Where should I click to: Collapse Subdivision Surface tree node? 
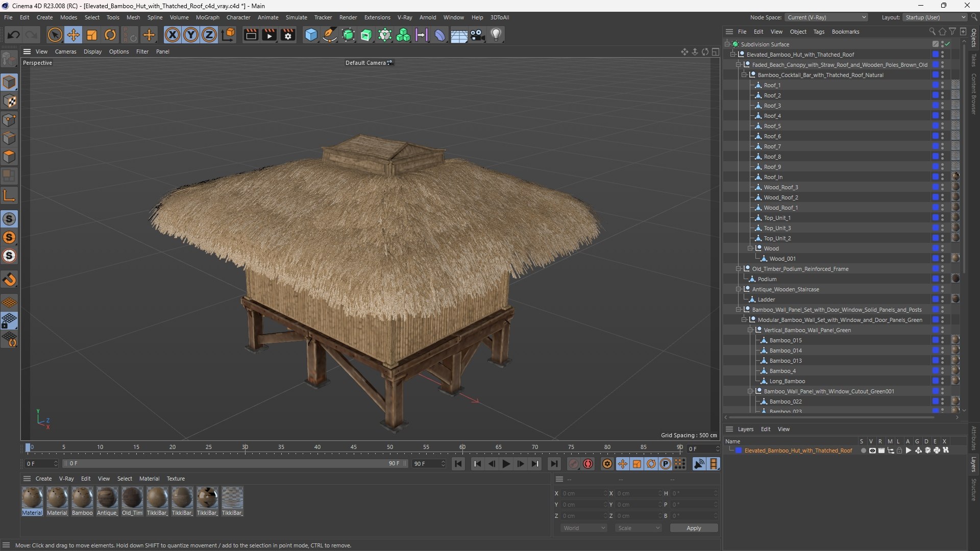click(727, 44)
